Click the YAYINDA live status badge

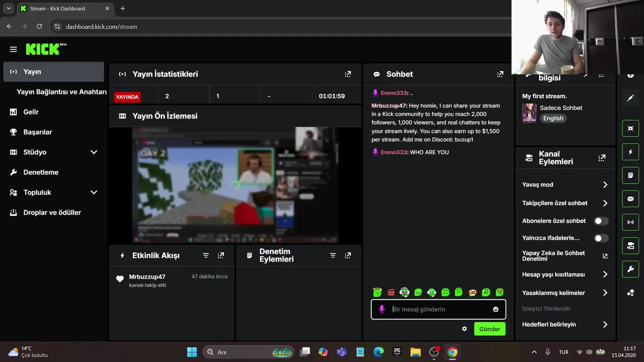(x=127, y=97)
